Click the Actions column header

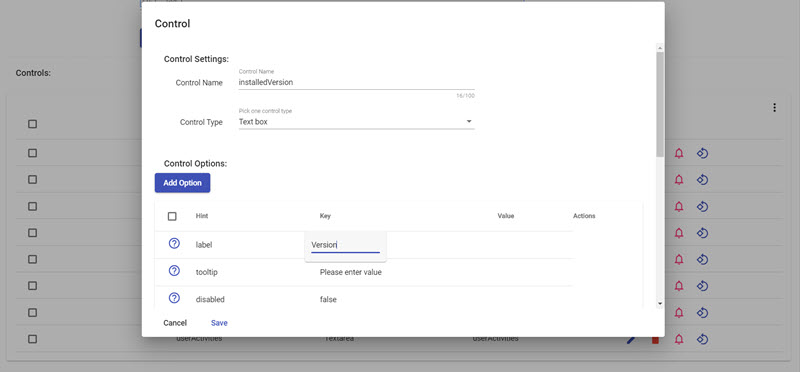(x=584, y=216)
